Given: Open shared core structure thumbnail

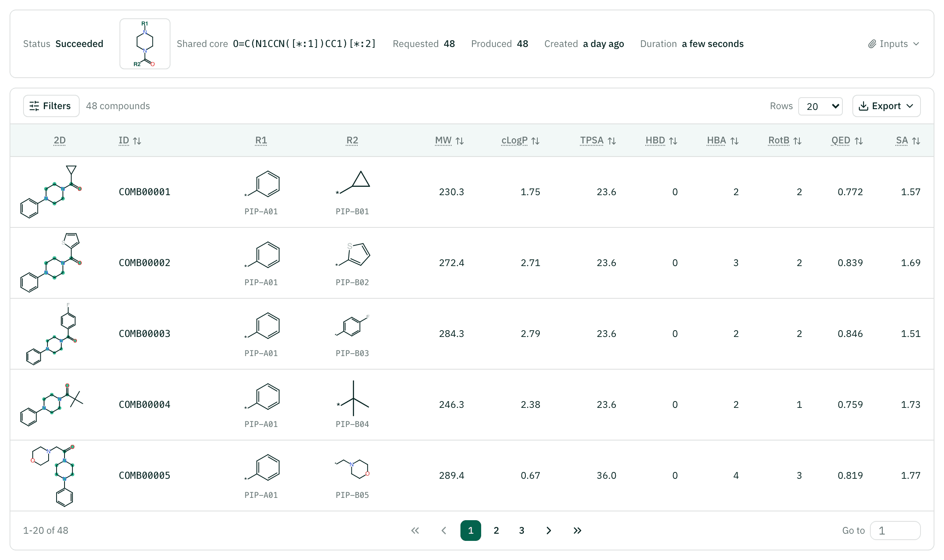Looking at the screenshot, I should [x=145, y=44].
